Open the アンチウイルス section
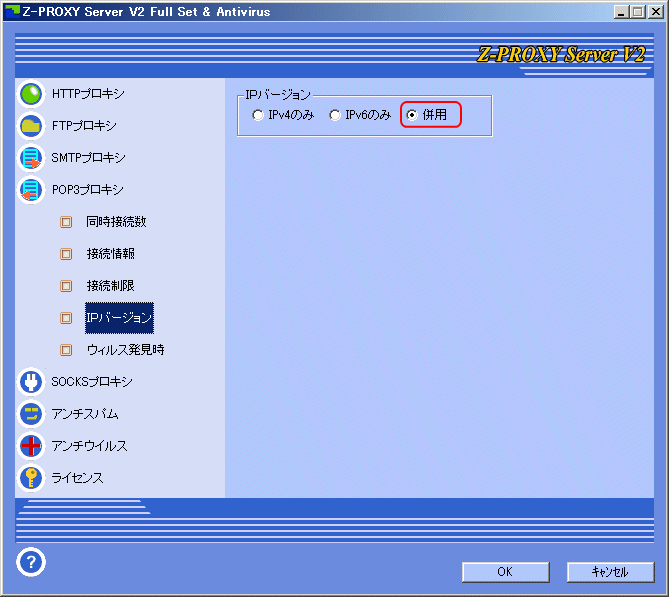 click(x=89, y=446)
